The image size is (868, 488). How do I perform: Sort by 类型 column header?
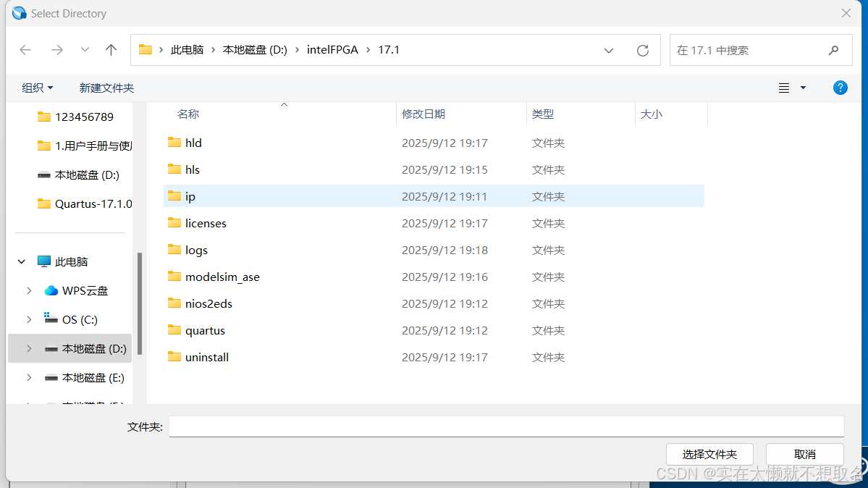coord(542,114)
